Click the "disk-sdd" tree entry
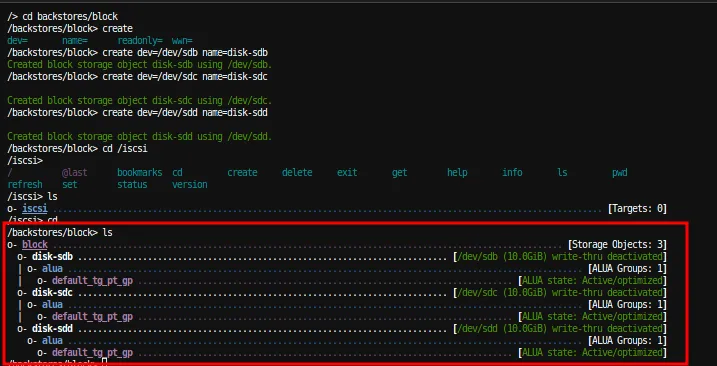Viewport: 717px width, 366px height. coord(52,328)
